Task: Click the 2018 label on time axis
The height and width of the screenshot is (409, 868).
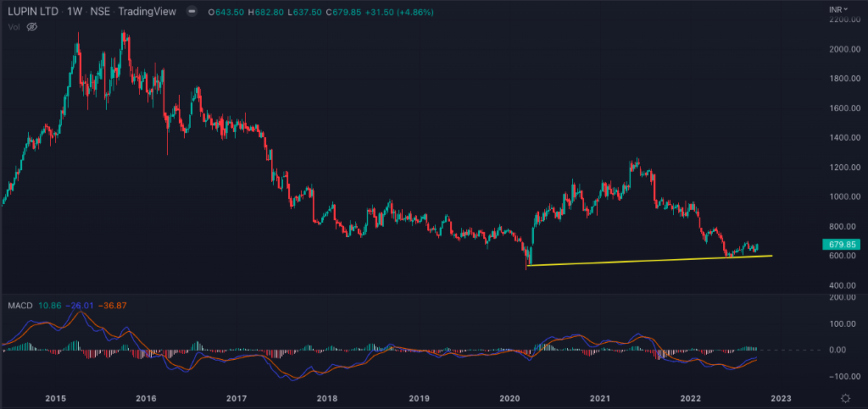Action: pos(327,399)
